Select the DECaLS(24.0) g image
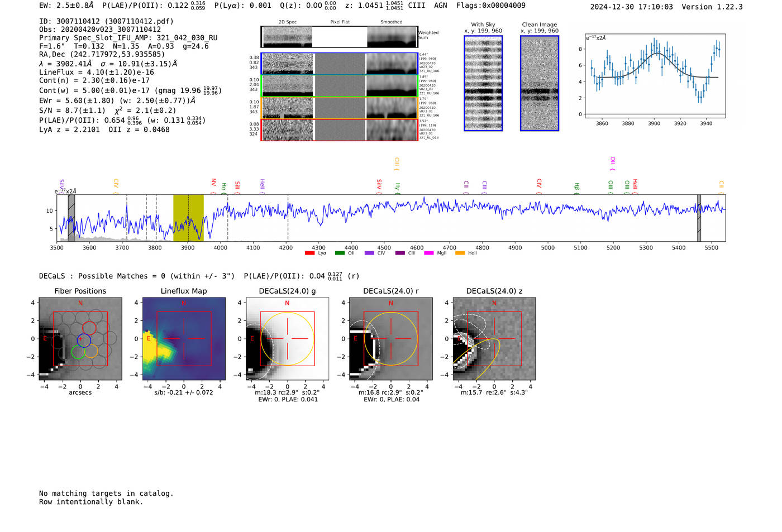This screenshot has height=532, width=782. tap(287, 339)
